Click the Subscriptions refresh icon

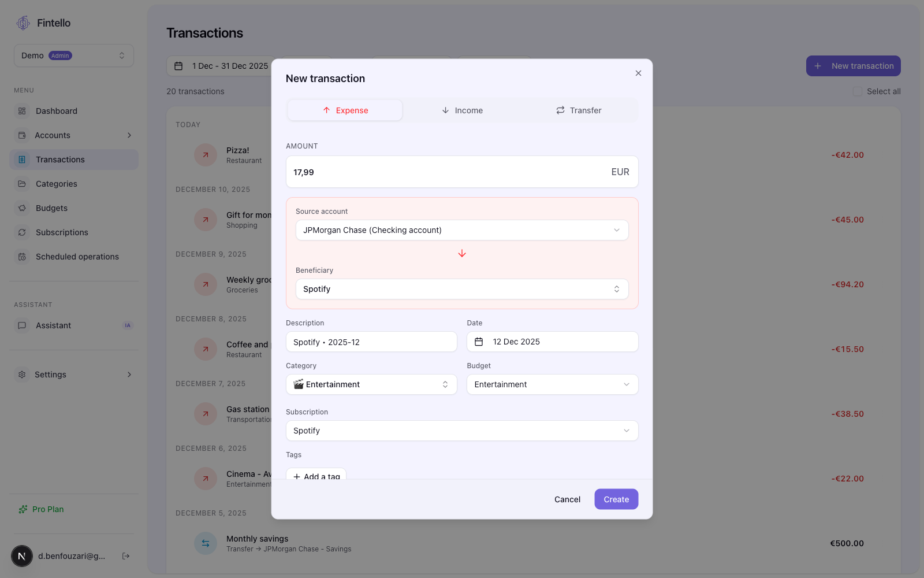[22, 232]
